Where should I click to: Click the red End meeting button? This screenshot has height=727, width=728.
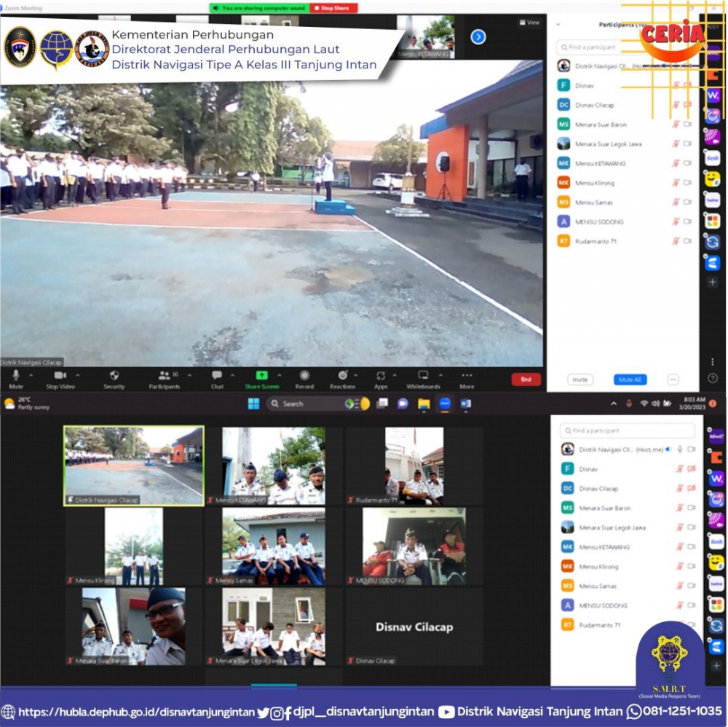pyautogui.click(x=526, y=380)
